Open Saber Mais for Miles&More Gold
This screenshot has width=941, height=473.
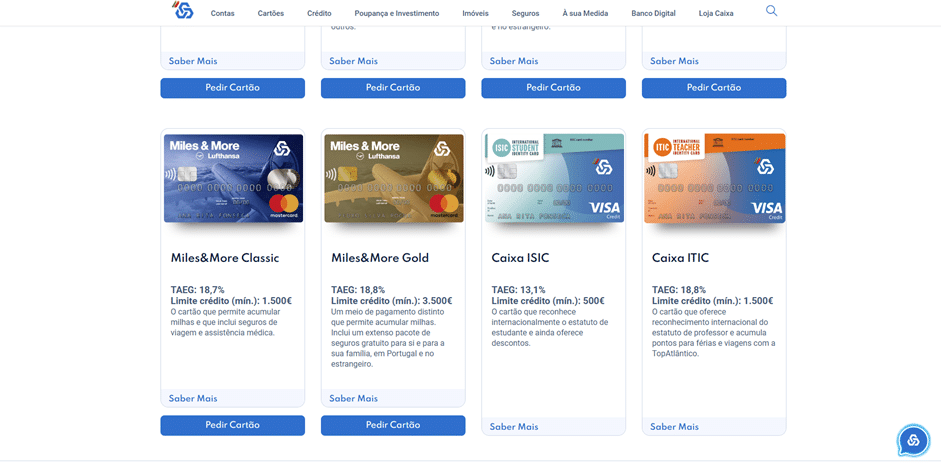pos(354,398)
